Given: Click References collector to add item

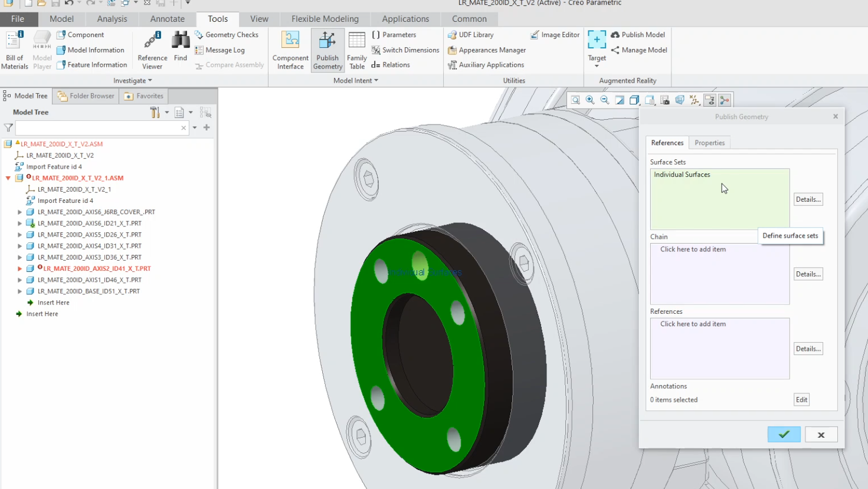Looking at the screenshot, I should (719, 349).
